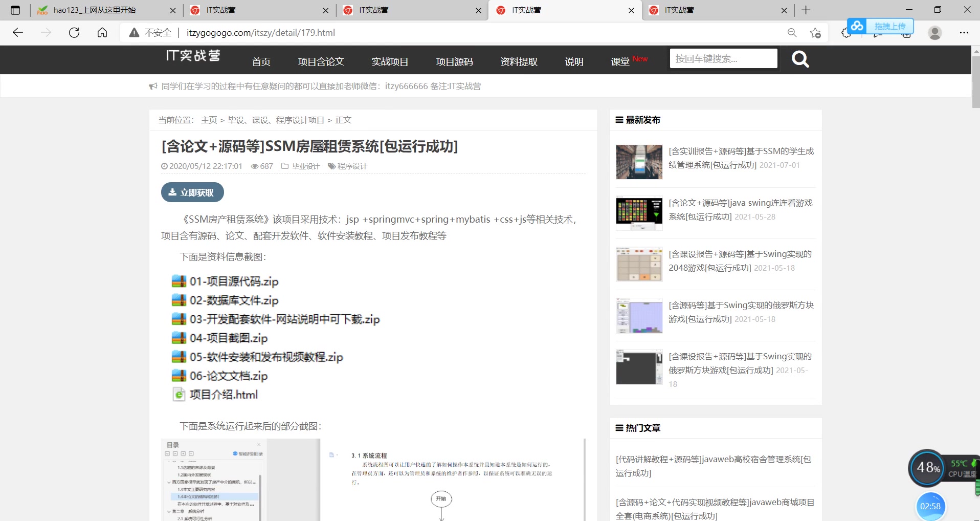Click the Baidu cloud upload widget icon

point(857,26)
